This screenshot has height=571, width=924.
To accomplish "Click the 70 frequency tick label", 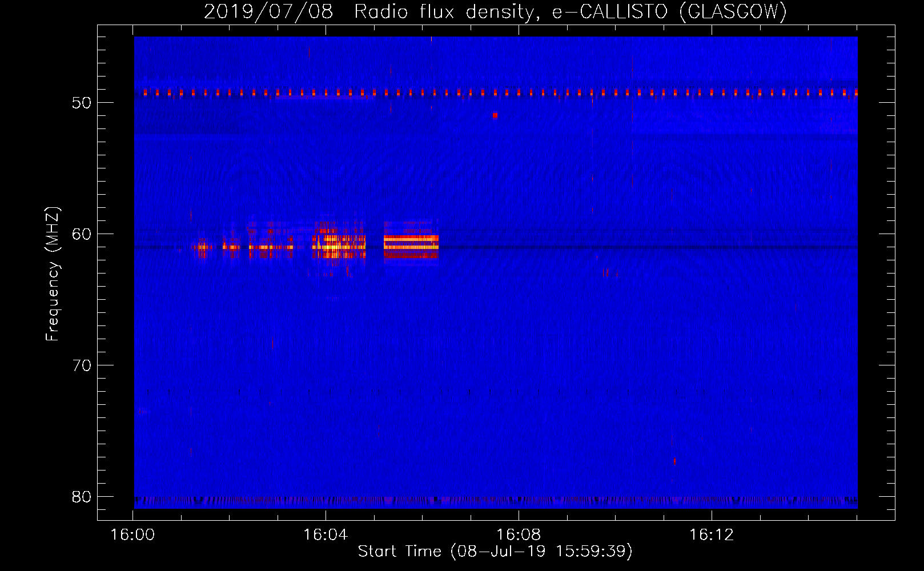I will pos(82,365).
